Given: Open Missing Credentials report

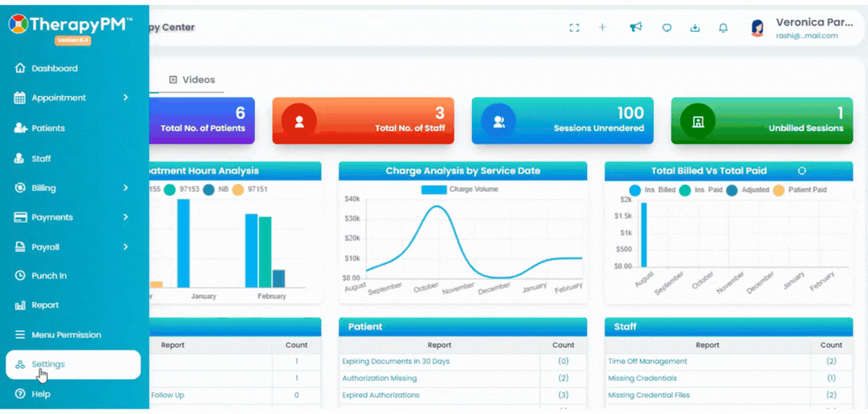Looking at the screenshot, I should [x=642, y=378].
